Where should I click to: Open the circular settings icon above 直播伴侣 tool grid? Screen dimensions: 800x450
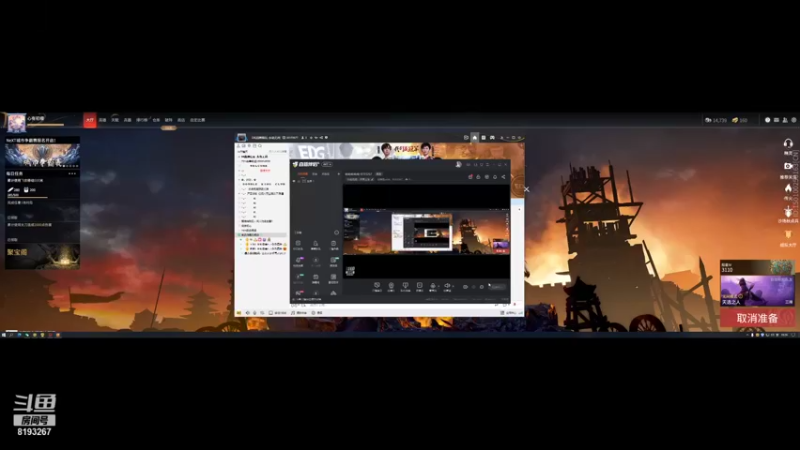pyautogui.click(x=336, y=233)
